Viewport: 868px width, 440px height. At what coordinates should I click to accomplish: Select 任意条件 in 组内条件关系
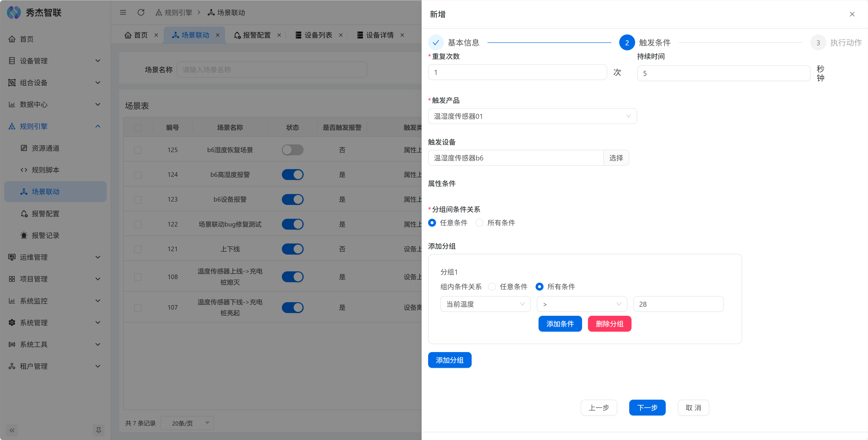[492, 287]
